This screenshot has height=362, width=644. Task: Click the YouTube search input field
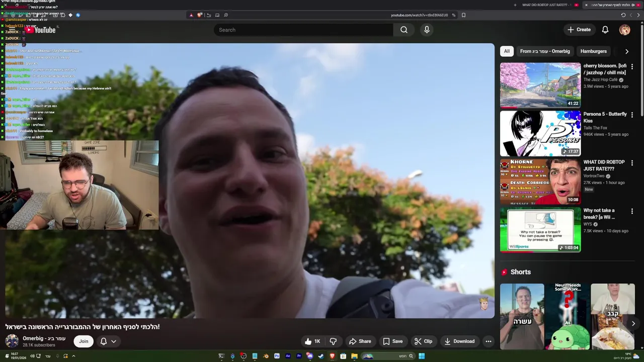(x=303, y=30)
